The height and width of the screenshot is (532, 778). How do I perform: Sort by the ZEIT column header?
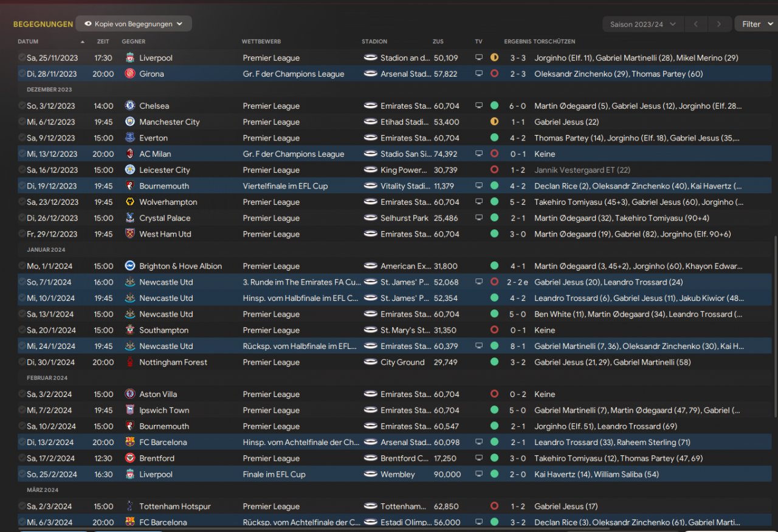pos(103,41)
